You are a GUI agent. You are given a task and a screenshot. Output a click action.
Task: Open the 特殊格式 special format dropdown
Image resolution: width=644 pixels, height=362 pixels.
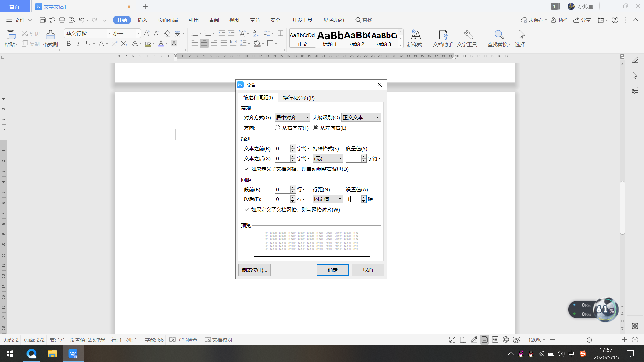click(x=328, y=158)
